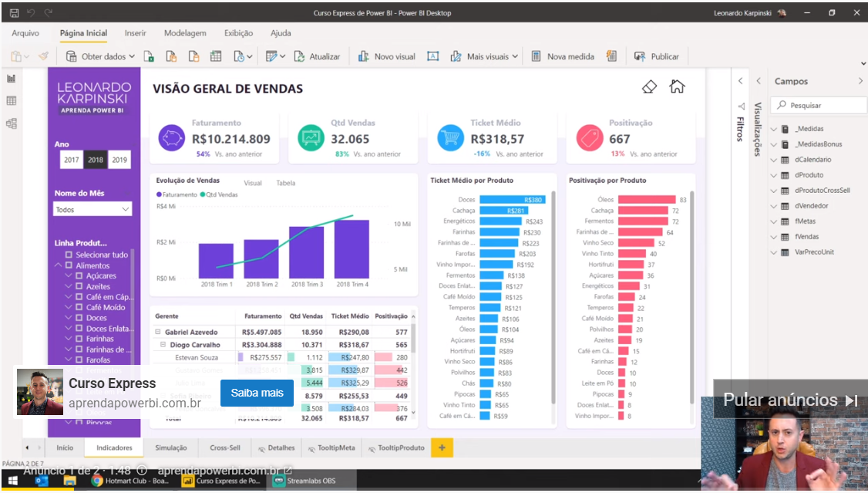
Task: Click the Format Painter brush icon
Action: 43,56
